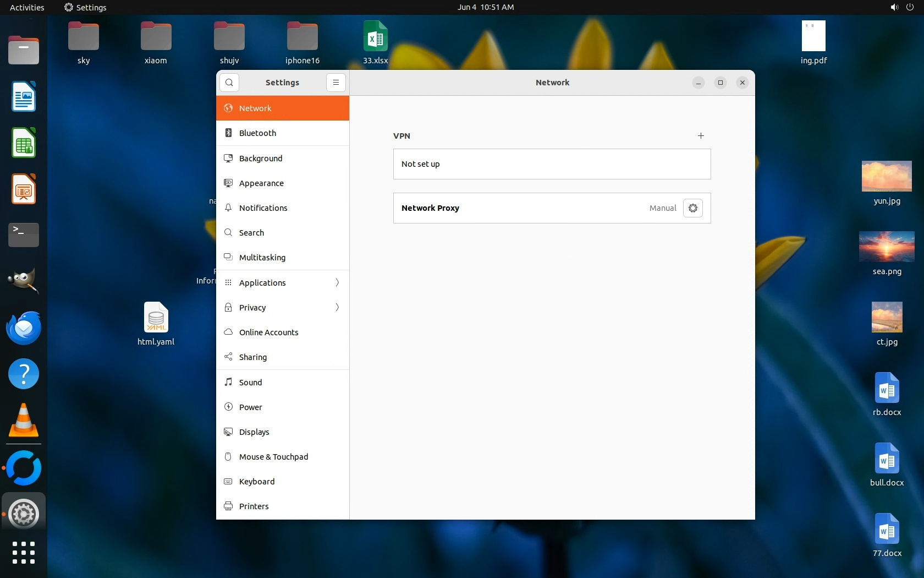Image resolution: width=924 pixels, height=578 pixels.
Task: Click the Not set up VPN row
Action: tap(552, 164)
